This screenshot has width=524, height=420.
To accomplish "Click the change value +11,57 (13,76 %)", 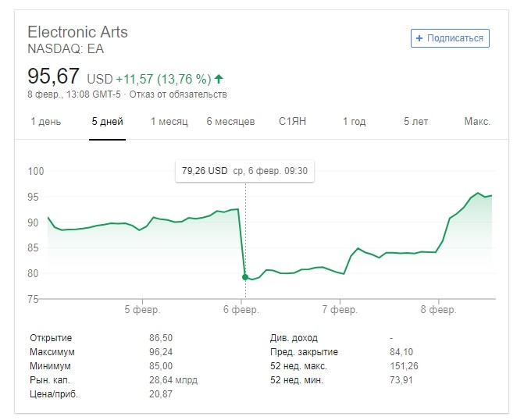I will (x=163, y=79).
